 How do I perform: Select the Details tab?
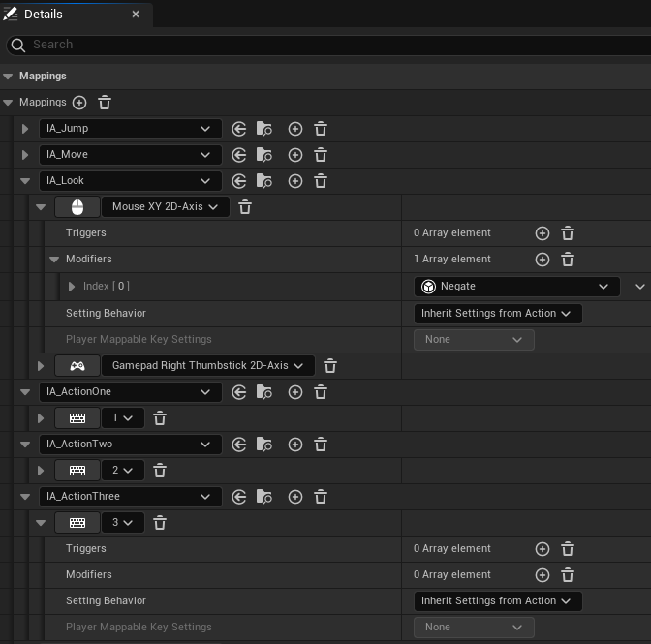[x=43, y=15]
